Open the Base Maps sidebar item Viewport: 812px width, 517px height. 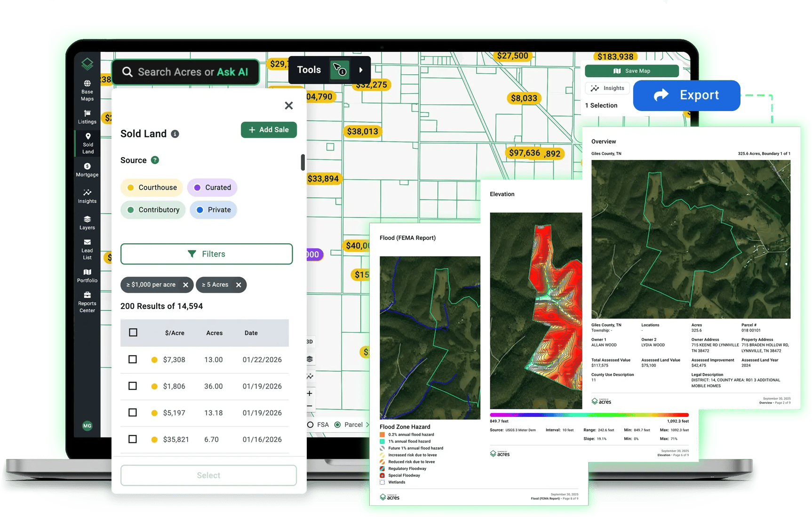pos(87,91)
